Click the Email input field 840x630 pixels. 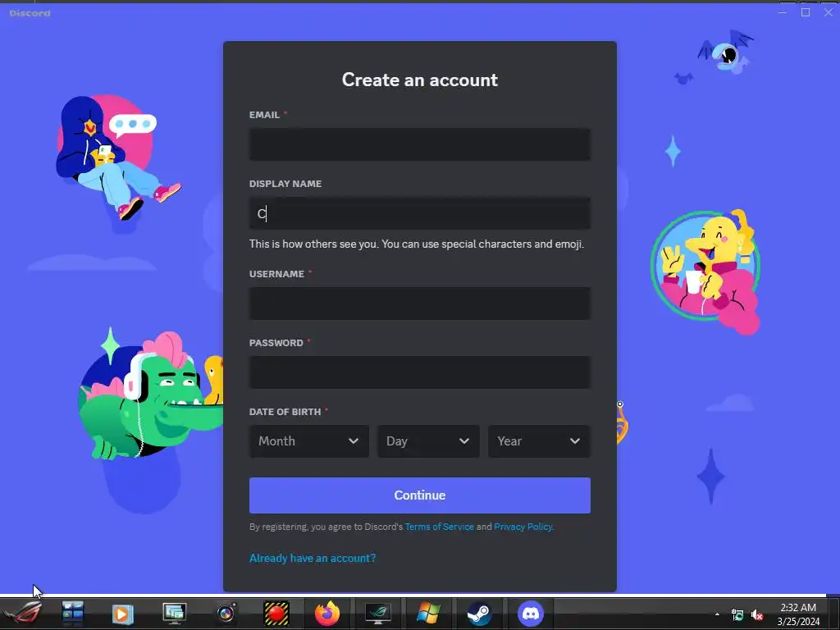419,144
